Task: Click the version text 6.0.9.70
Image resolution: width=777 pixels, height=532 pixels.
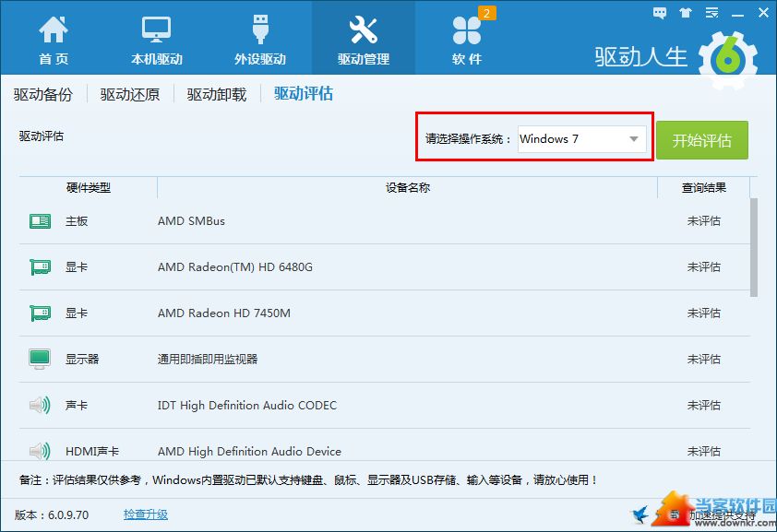Action: click(68, 515)
